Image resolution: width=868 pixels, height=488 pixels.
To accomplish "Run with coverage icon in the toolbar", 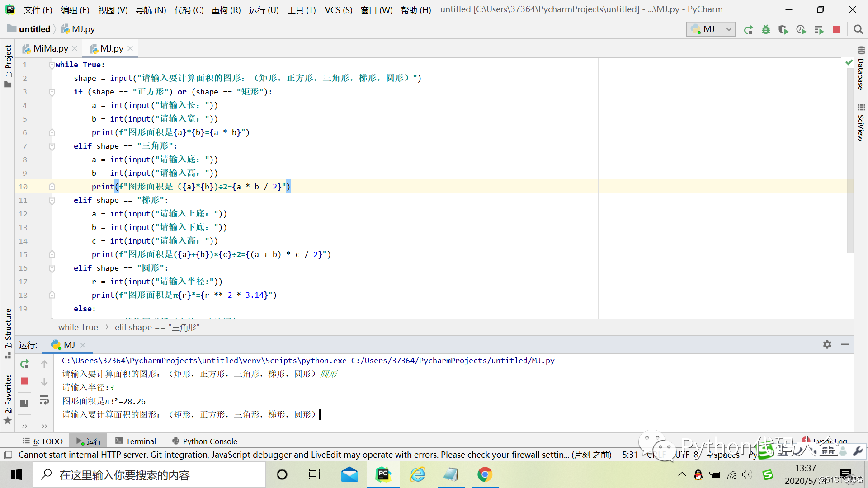I will coord(783,29).
